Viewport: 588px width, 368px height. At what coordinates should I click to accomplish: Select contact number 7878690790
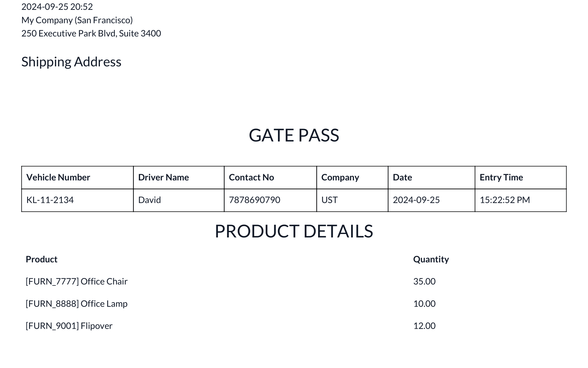click(254, 200)
